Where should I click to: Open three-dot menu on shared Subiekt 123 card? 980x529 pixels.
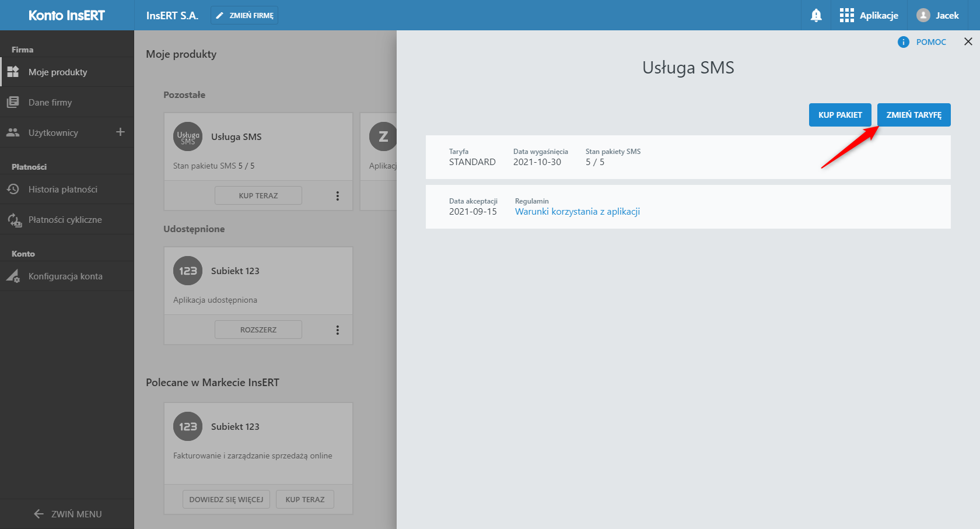click(x=337, y=330)
